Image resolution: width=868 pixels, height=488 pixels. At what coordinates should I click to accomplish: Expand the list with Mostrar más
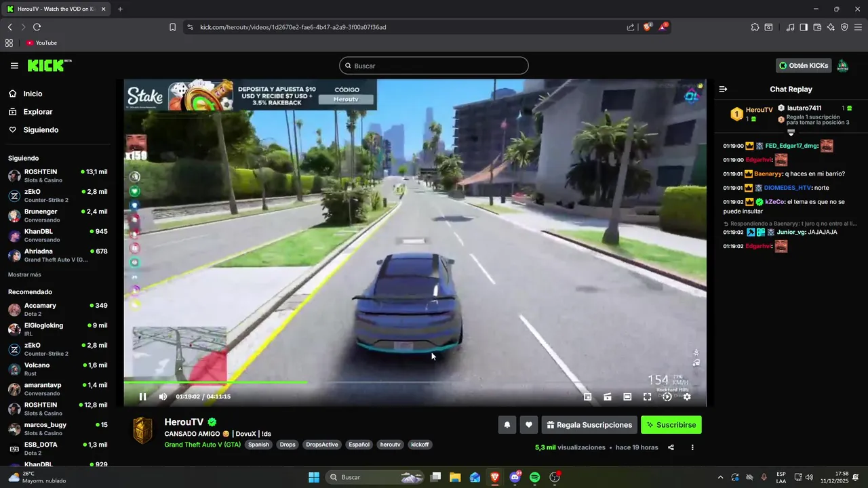pos(24,274)
